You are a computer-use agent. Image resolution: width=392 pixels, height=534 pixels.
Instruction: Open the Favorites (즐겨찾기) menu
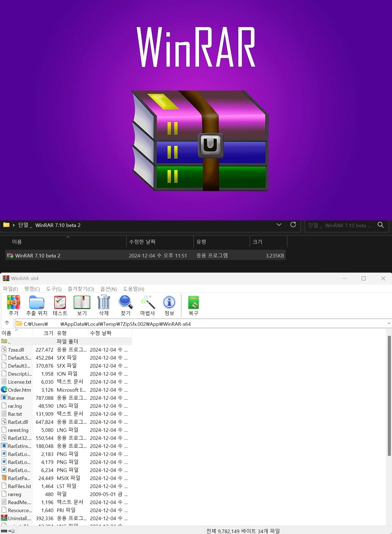click(81, 289)
